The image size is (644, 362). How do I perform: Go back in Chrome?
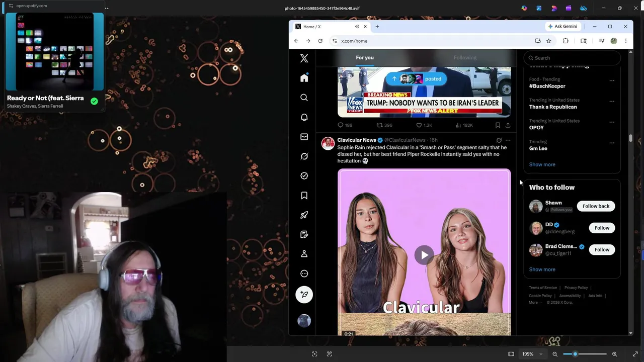[x=296, y=41]
